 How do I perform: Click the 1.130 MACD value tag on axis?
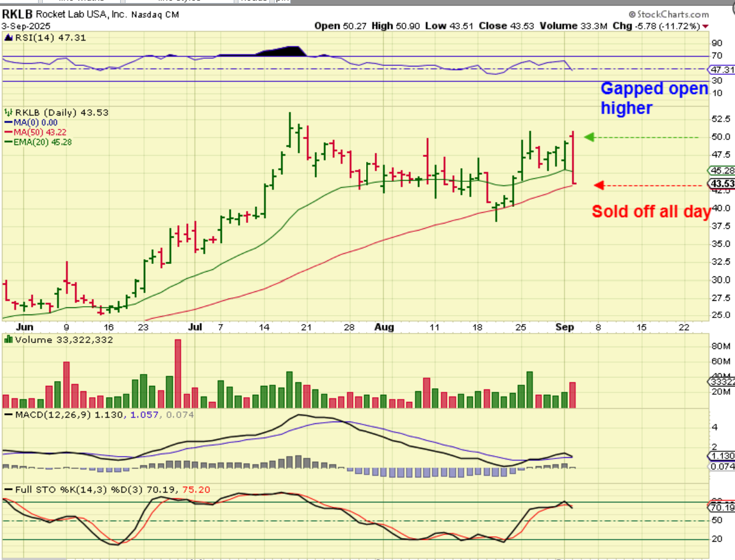(x=722, y=456)
